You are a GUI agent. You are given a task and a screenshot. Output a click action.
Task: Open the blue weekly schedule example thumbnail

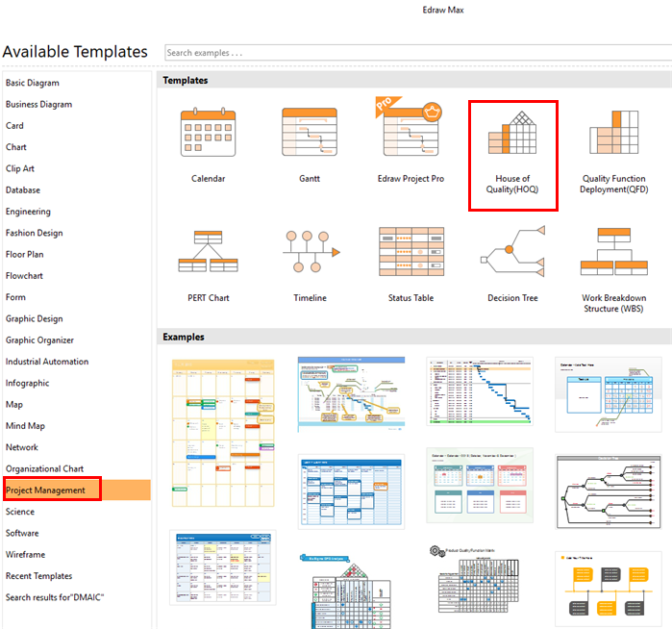[352, 491]
